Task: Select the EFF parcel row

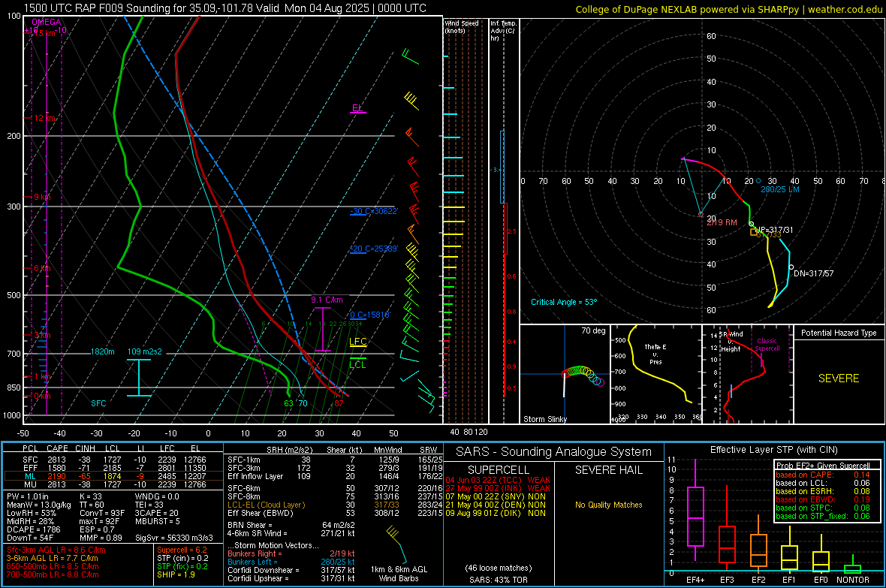Action: click(x=113, y=468)
